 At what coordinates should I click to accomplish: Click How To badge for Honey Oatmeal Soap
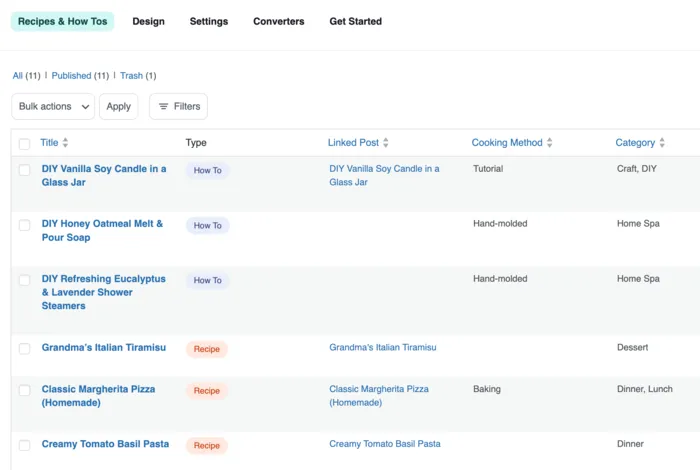tap(208, 225)
